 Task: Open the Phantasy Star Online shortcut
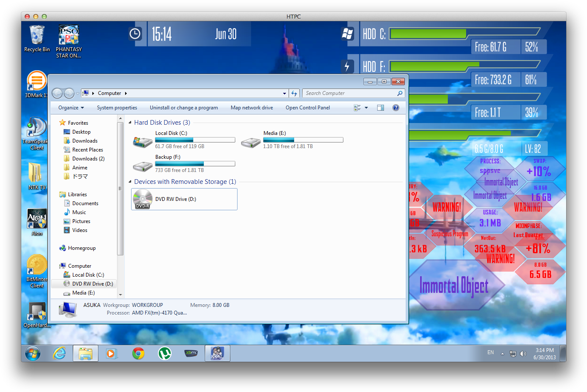click(69, 34)
